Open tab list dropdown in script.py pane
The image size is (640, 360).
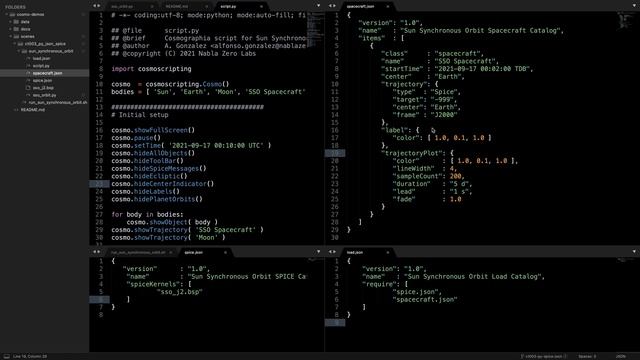(x=318, y=6)
